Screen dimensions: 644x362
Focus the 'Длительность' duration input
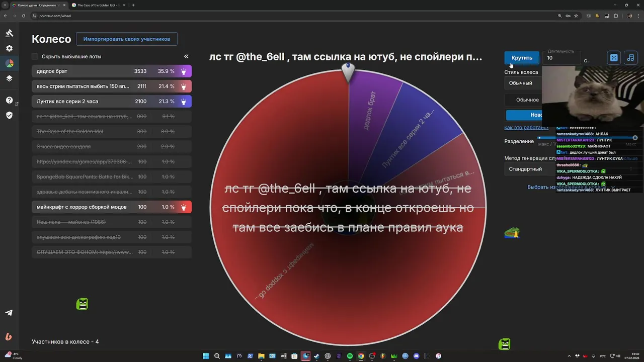click(x=562, y=58)
